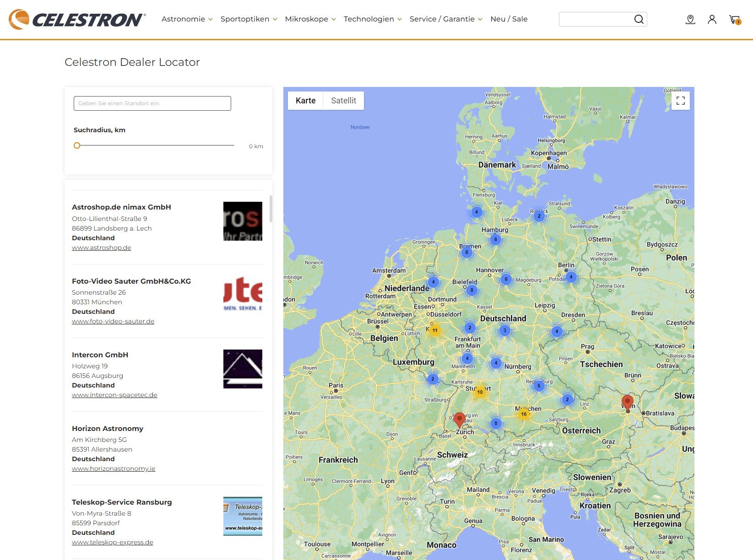753x560 pixels.
Task: Click the Stuttgart cluster with 10 dealers
Action: tap(480, 392)
